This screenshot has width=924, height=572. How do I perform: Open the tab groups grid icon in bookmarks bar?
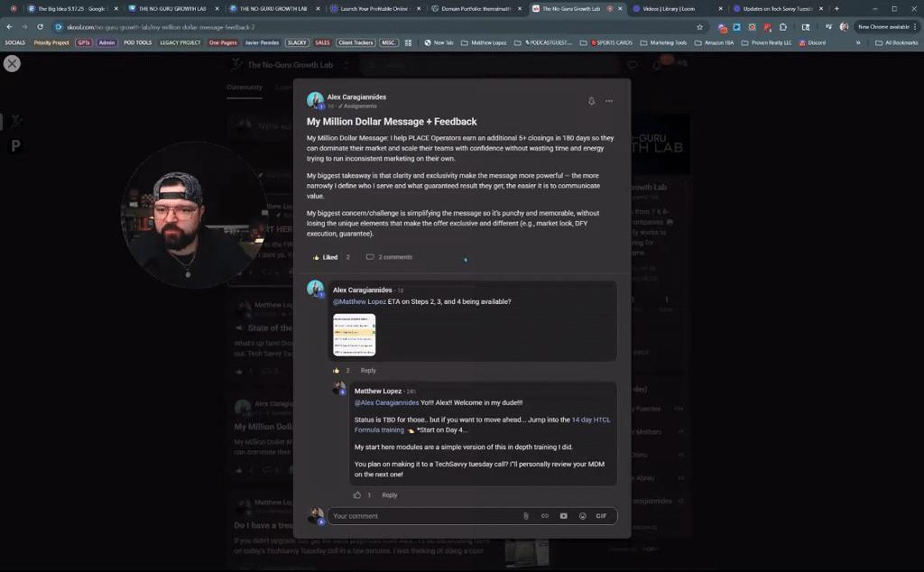tap(408, 43)
